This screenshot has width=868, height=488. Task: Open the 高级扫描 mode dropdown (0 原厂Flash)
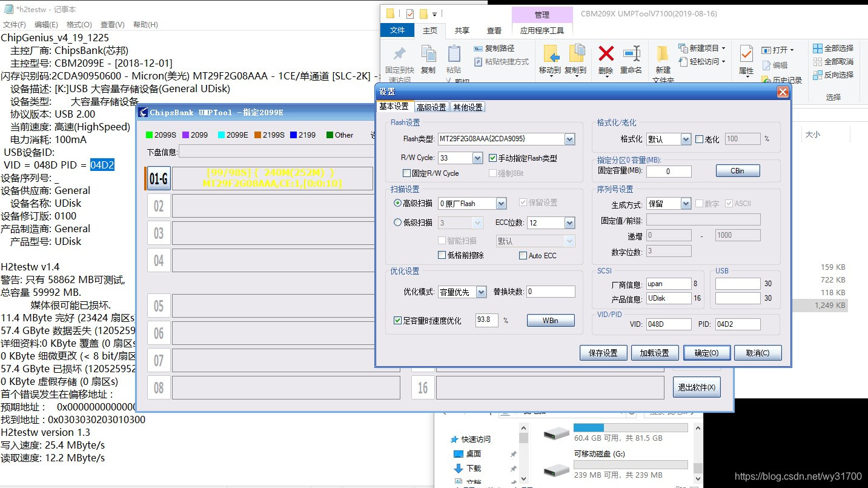(x=501, y=204)
